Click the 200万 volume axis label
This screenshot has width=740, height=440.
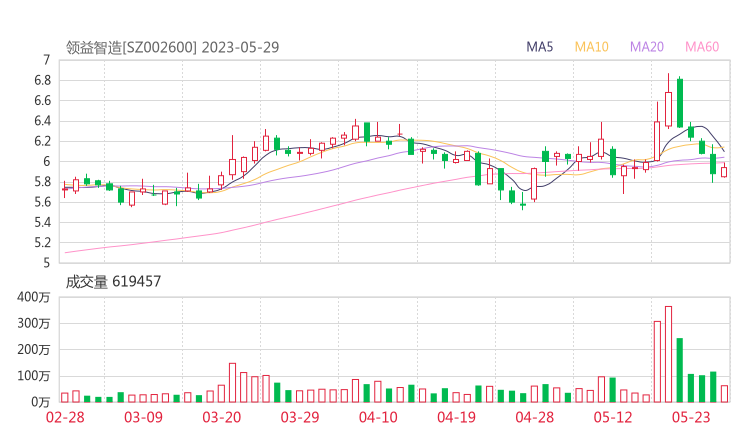34,350
